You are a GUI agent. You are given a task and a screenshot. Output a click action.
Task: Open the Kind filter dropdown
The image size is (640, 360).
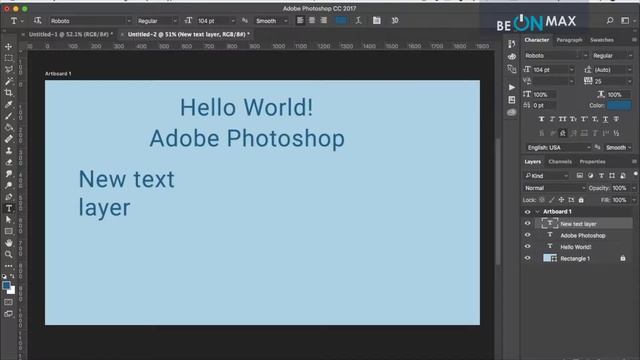click(x=547, y=176)
